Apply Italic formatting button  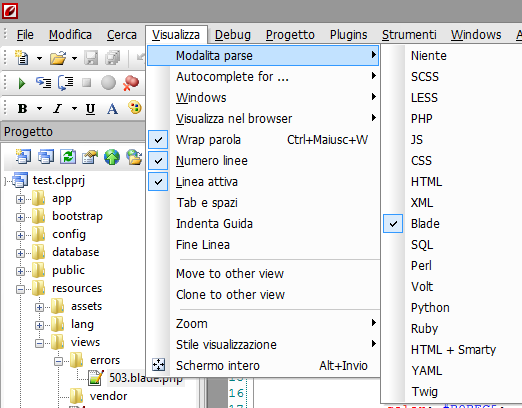point(58,109)
